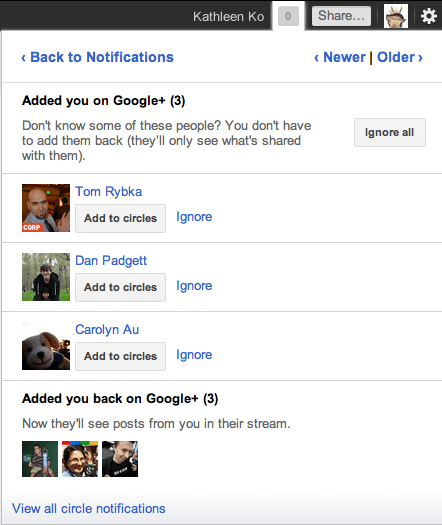Ignore Tom Rybka's add request
Viewport: 442px width, 525px height.
[x=194, y=217]
